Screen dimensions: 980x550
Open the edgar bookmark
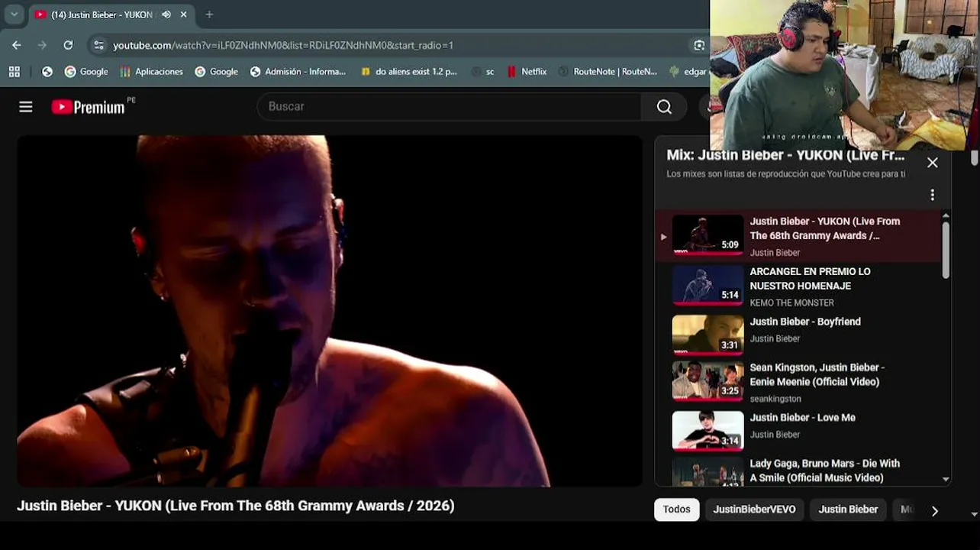click(x=687, y=71)
